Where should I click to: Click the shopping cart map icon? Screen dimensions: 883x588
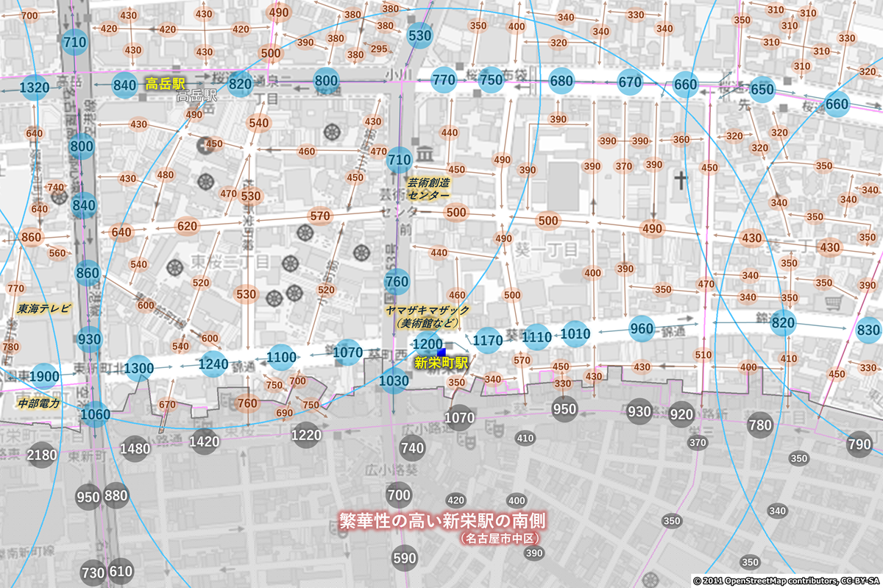coord(834,302)
